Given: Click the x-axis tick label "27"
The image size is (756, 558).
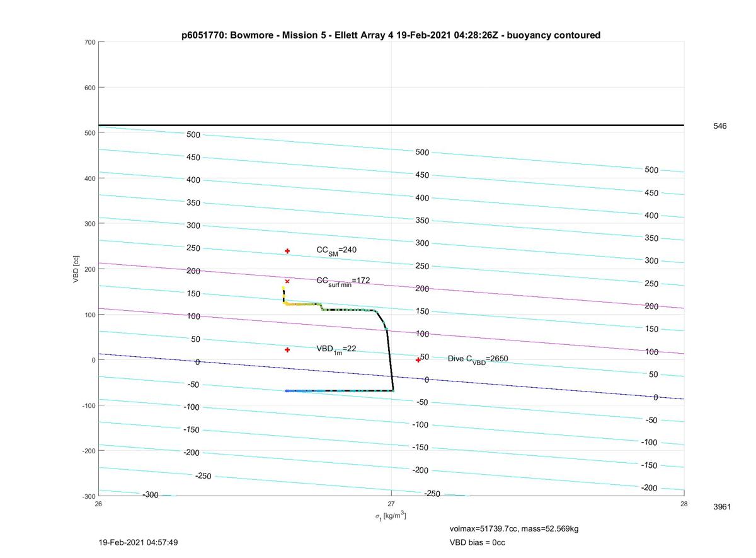Looking at the screenshot, I should coord(391,504).
